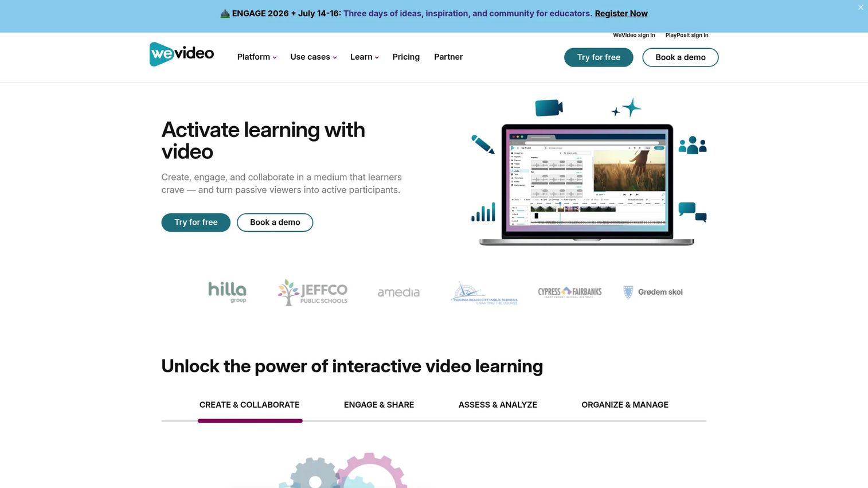Click the laptop video editor screenshot
The height and width of the screenshot is (488, 868).
coord(587,184)
